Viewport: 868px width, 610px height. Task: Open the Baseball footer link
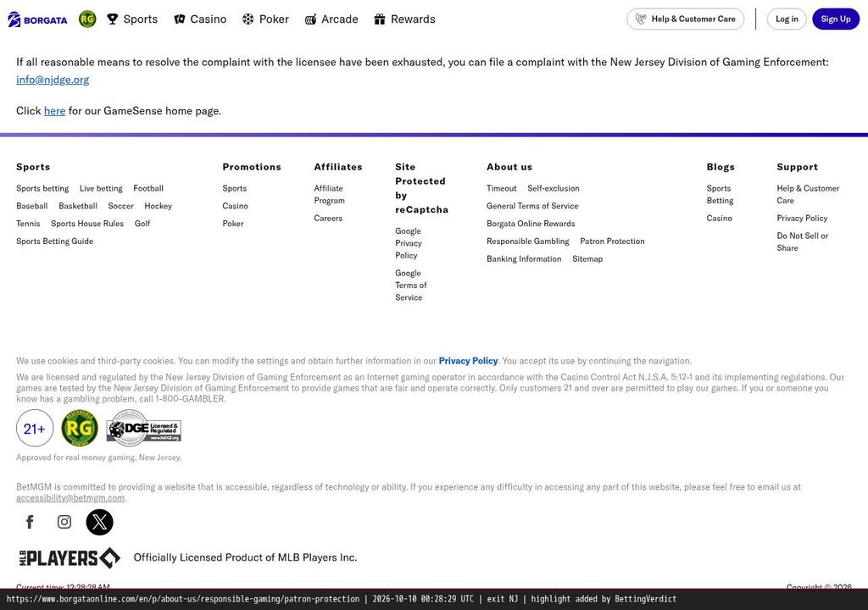32,206
